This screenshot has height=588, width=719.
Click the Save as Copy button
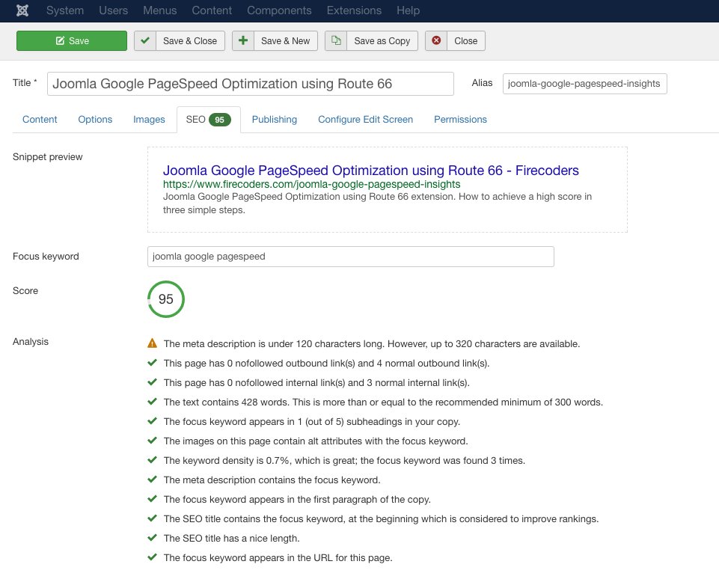coord(371,40)
